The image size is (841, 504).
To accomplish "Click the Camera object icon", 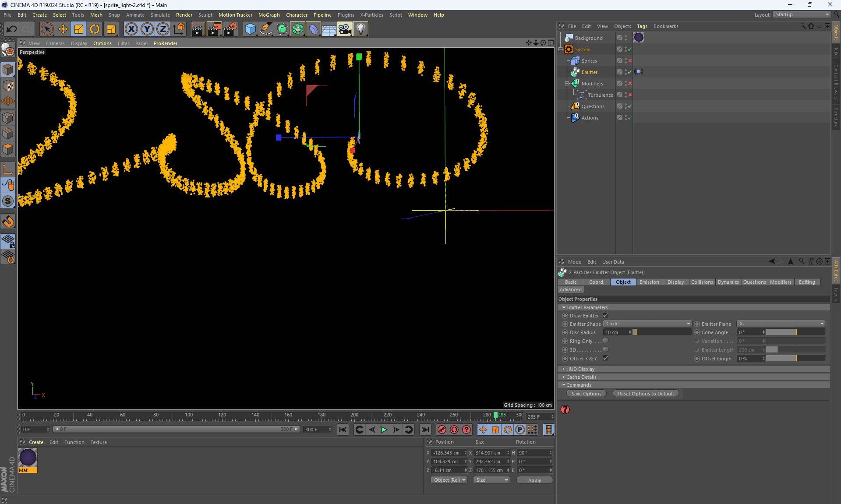I will [x=345, y=29].
